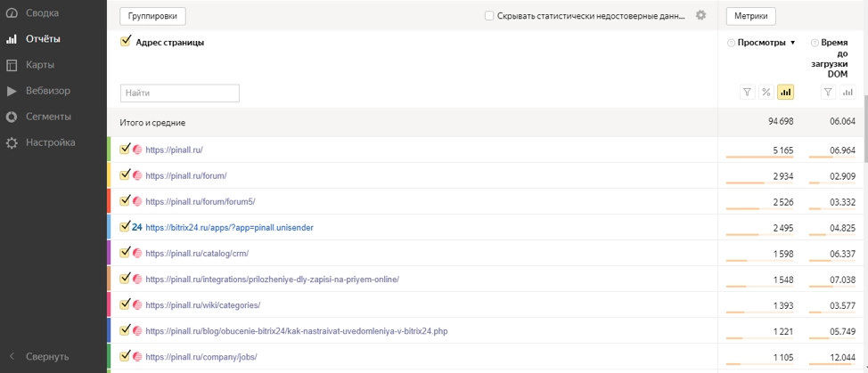Open settings gear next to hide checkbox
The height and width of the screenshot is (373, 868).
tap(700, 16)
